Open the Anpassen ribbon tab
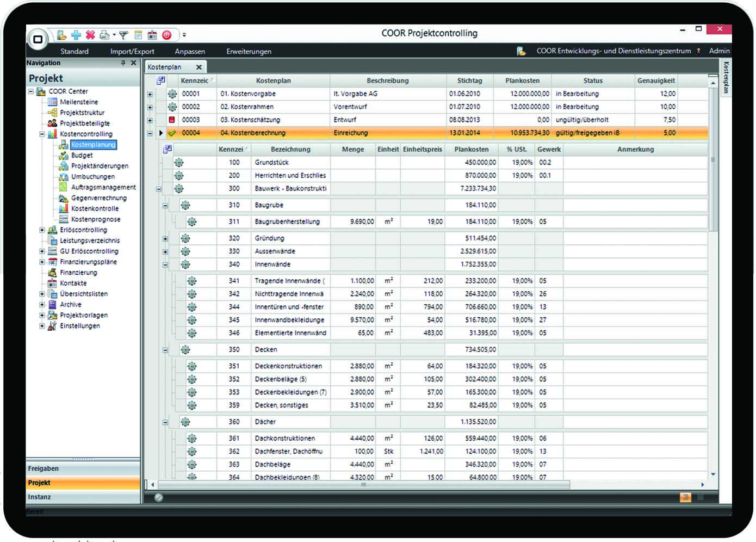This screenshot has height=542, width=756. point(190,51)
